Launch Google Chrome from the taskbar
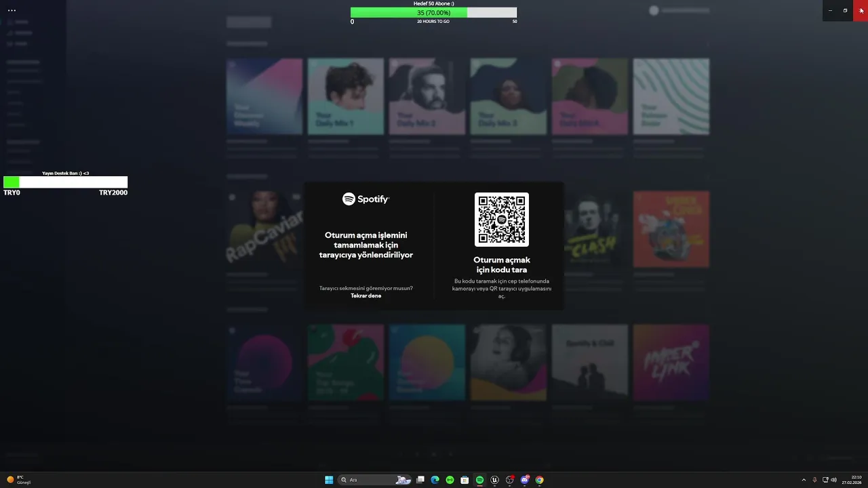The height and width of the screenshot is (488, 868). [x=539, y=480]
